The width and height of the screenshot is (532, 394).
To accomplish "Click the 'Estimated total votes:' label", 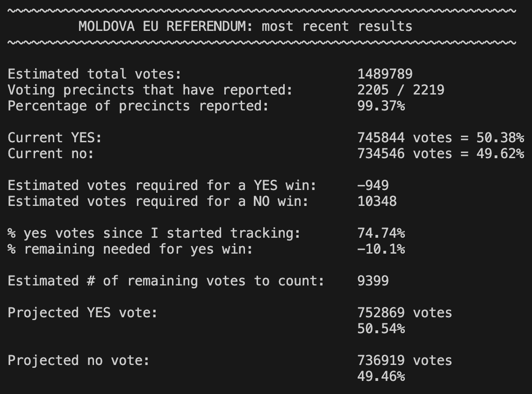I will tap(94, 74).
